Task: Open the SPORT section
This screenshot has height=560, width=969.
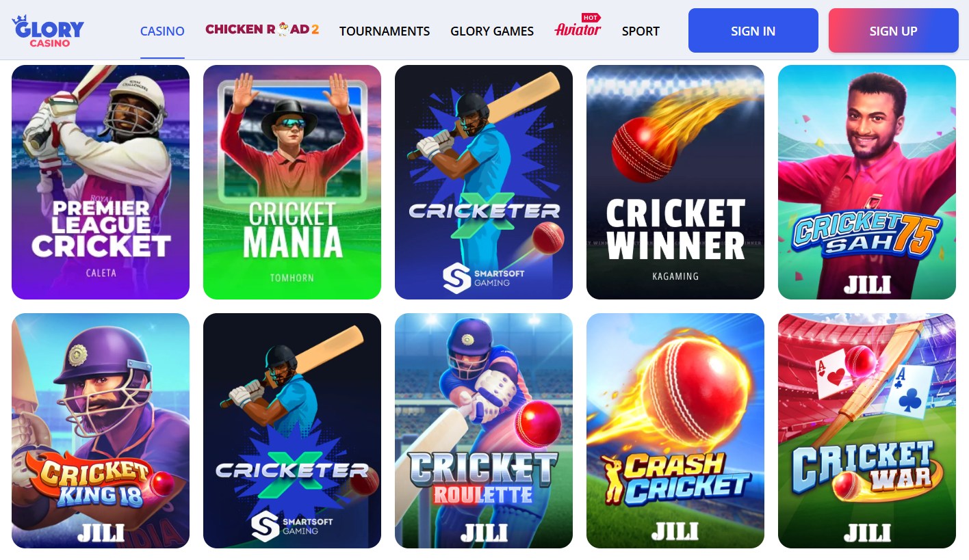Action: click(641, 31)
